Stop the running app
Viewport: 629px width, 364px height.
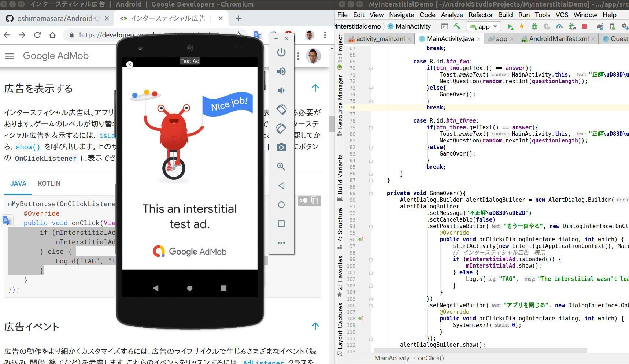(584, 26)
